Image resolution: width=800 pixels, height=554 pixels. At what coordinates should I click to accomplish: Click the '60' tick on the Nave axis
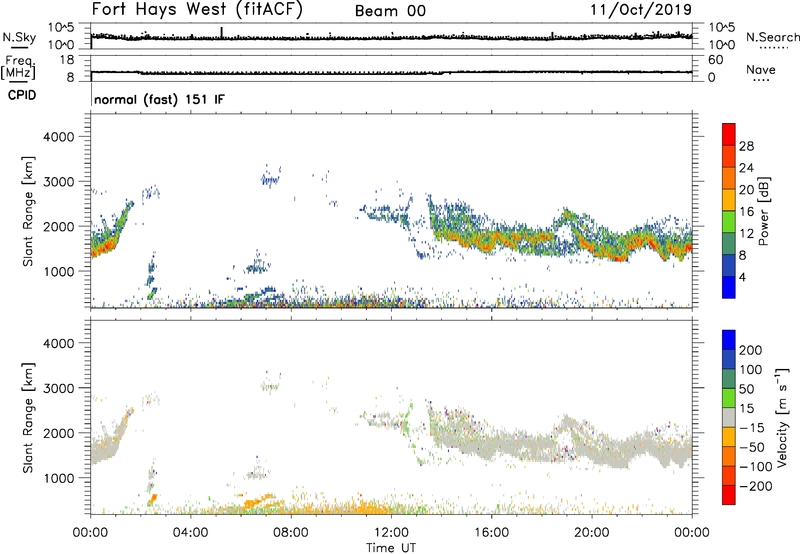715,60
